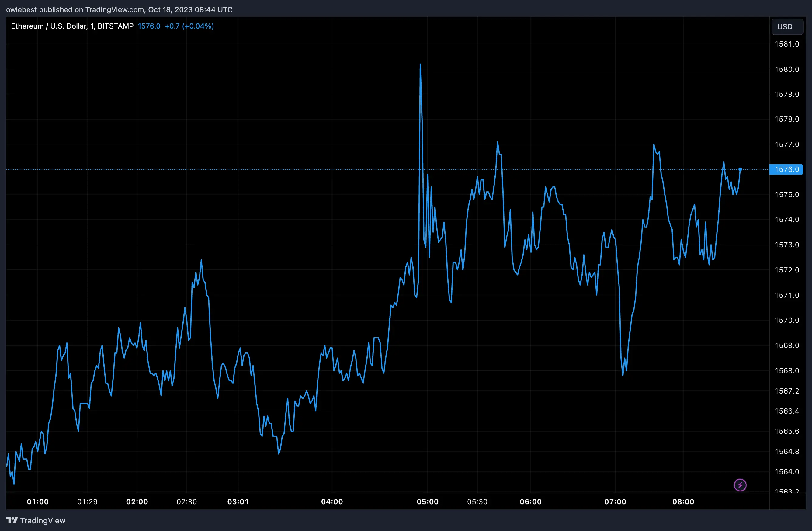Screen dimensions: 812x531
Task: Click the 1576.0 price value in the legend
Action: click(149, 26)
